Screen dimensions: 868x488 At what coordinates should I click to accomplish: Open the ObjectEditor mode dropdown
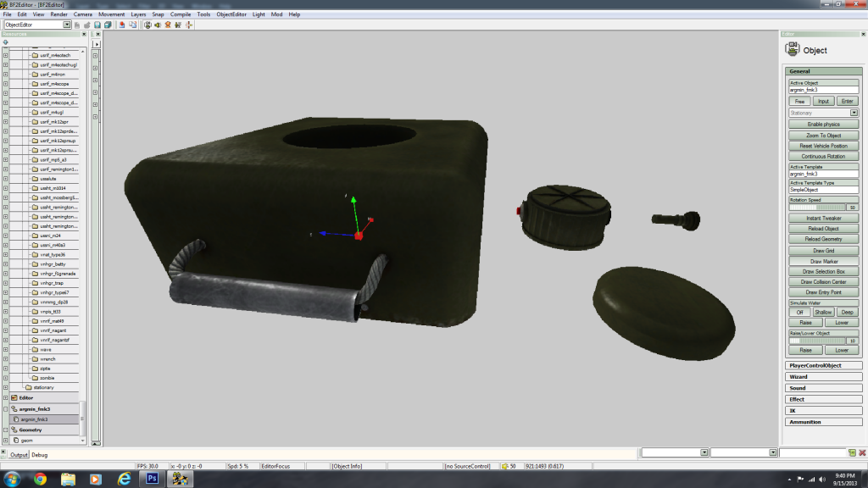point(68,25)
